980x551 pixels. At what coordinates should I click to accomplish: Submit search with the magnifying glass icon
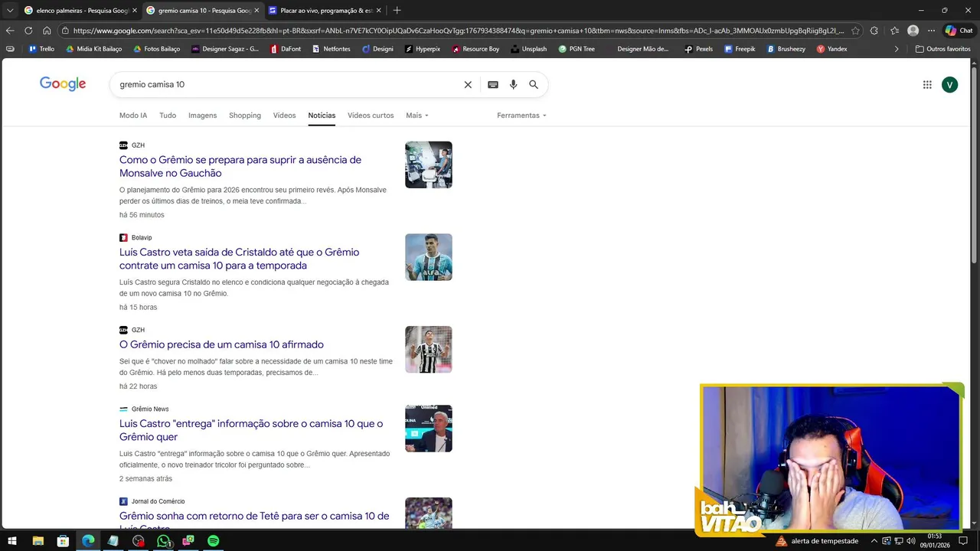534,85
